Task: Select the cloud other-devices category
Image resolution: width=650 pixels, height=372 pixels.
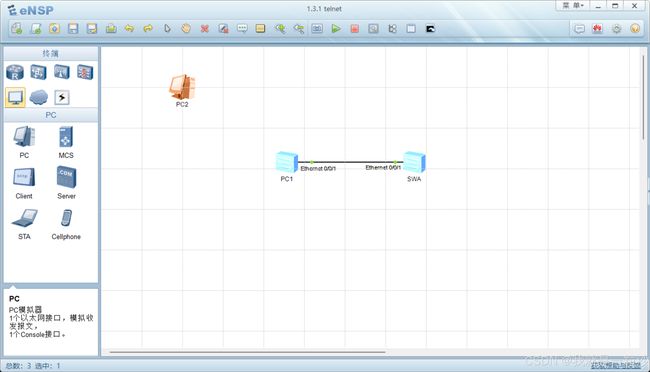Action: [39, 97]
